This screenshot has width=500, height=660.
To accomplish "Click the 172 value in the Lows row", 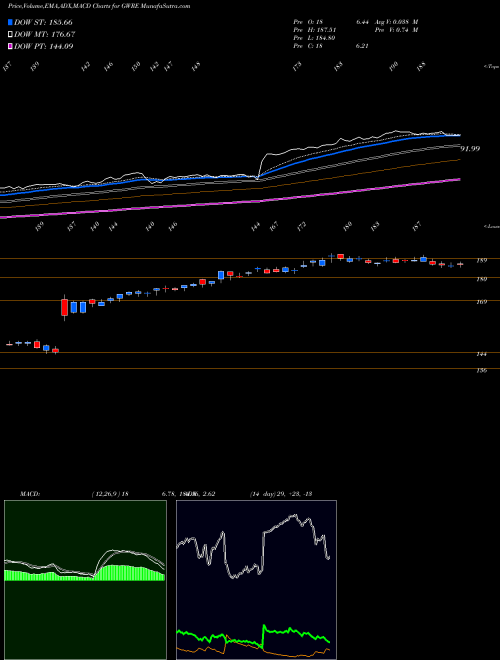I will (301, 226).
